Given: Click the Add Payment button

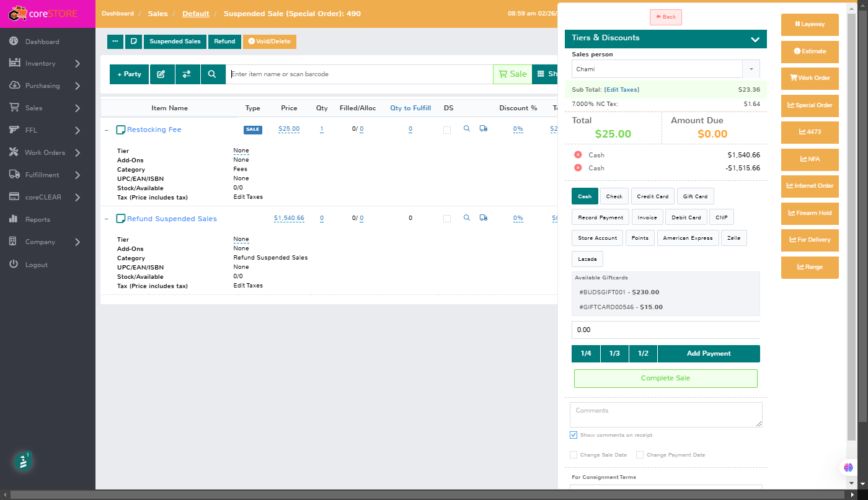Looking at the screenshot, I should [709, 353].
